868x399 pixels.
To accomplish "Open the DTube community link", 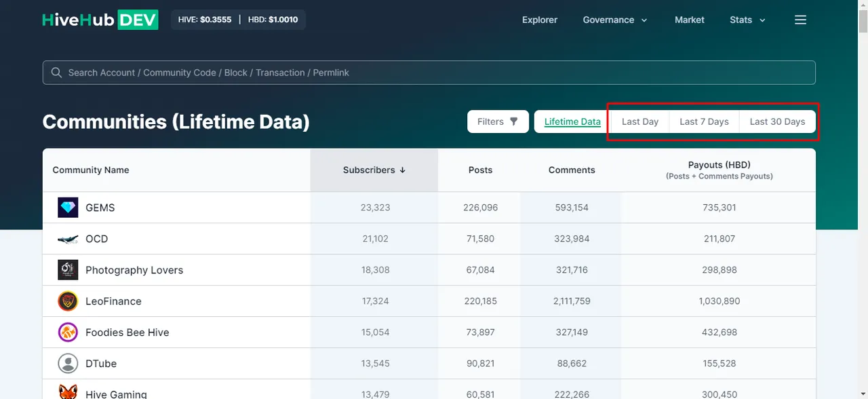I will click(101, 364).
